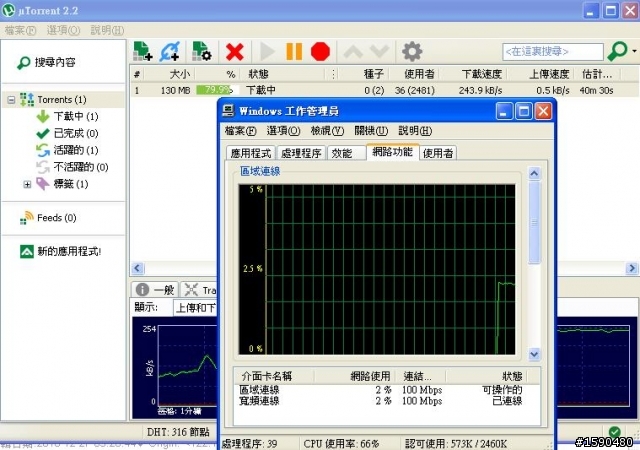The height and width of the screenshot is (450, 640).
Task: Open Task Manager 檢視 menu
Action: pyautogui.click(x=327, y=131)
